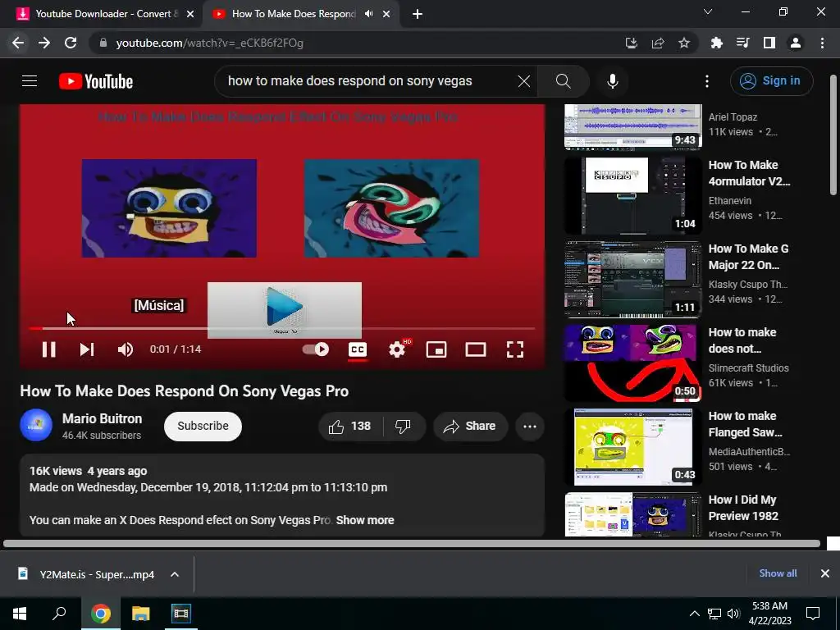Open Windows Start menu
Image resolution: width=840 pixels, height=630 pixels.
20,614
